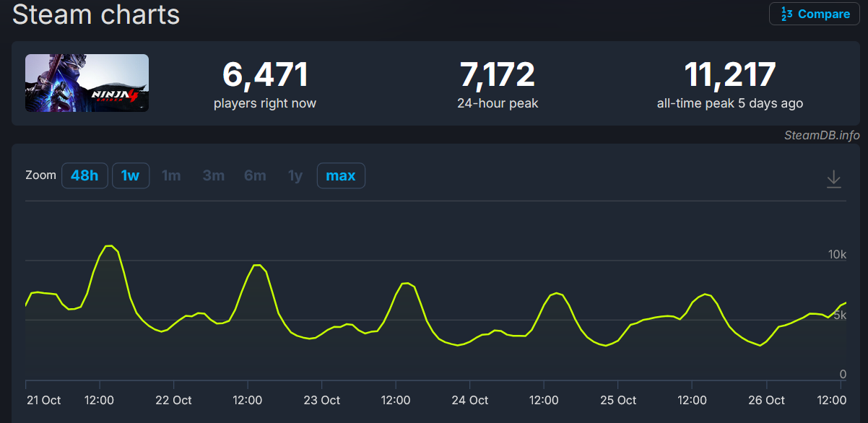Select the 1y zoom option

pos(295,175)
